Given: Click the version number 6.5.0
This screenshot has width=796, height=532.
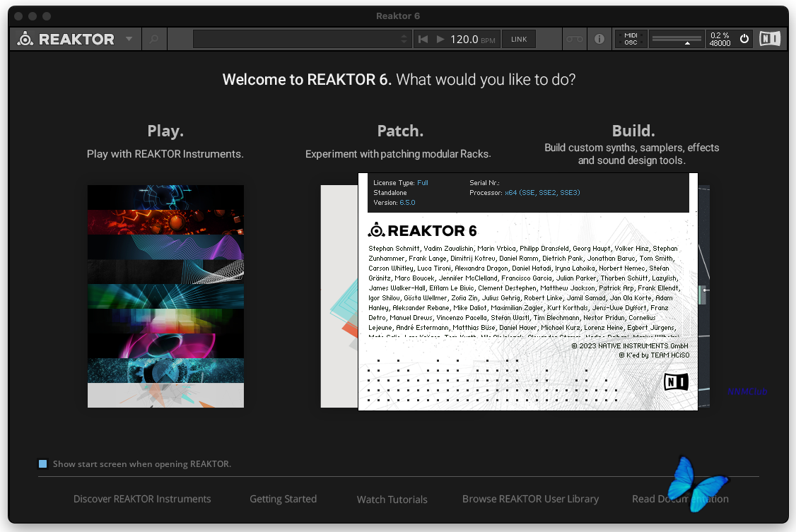Looking at the screenshot, I should [407, 202].
